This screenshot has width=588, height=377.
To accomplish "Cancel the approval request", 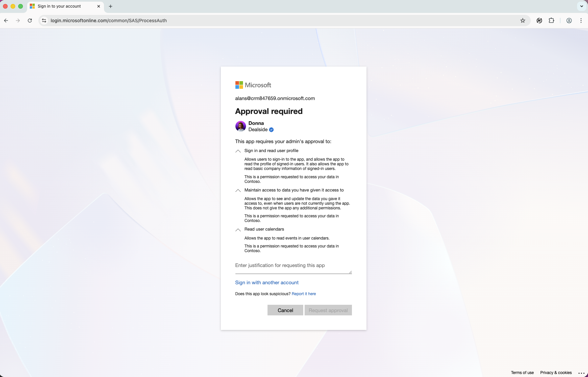I will tap(285, 310).
